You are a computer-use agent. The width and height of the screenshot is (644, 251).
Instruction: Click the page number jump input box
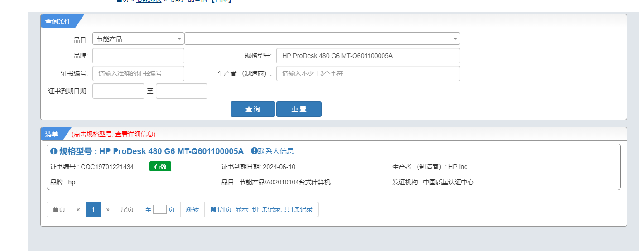[x=160, y=209]
